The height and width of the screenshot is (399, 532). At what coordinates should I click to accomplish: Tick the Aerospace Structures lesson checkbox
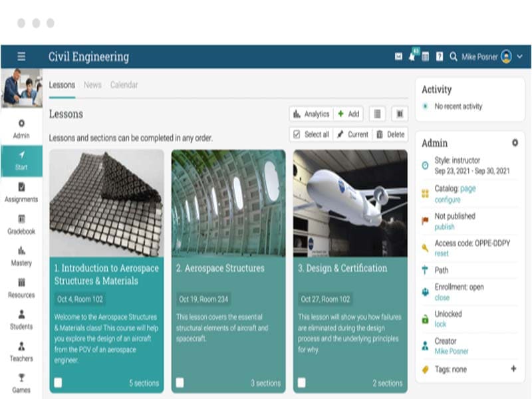[x=180, y=382]
